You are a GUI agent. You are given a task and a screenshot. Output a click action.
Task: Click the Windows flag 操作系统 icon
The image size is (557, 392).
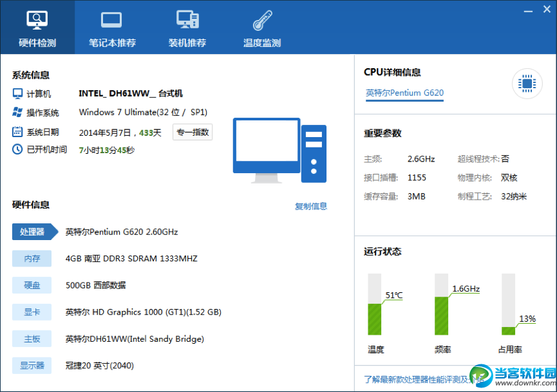pos(17,112)
